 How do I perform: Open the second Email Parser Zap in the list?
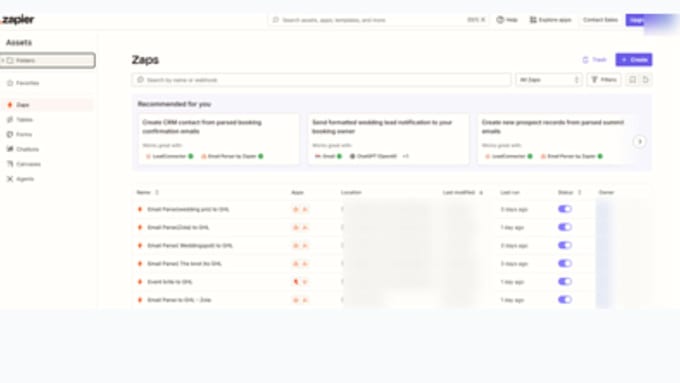coord(178,227)
